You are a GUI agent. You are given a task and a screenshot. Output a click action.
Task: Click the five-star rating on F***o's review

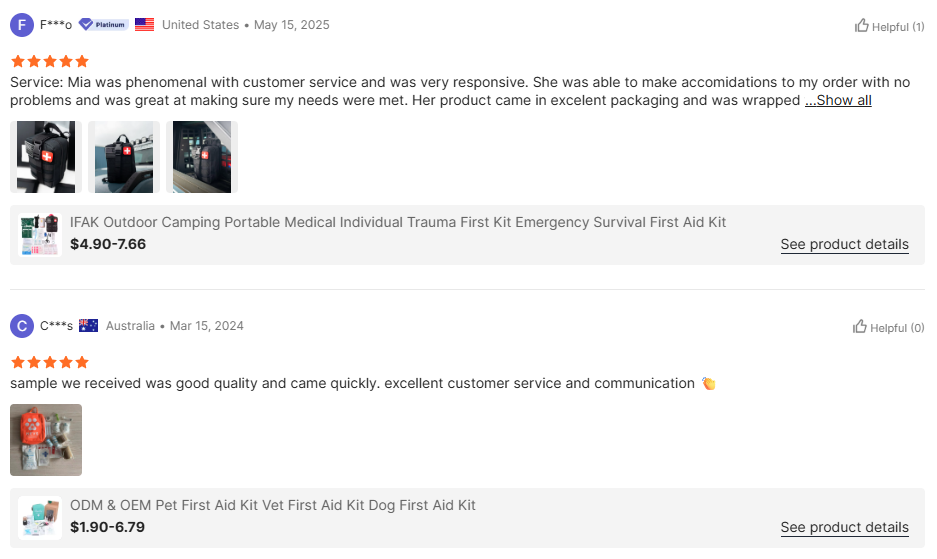49,61
